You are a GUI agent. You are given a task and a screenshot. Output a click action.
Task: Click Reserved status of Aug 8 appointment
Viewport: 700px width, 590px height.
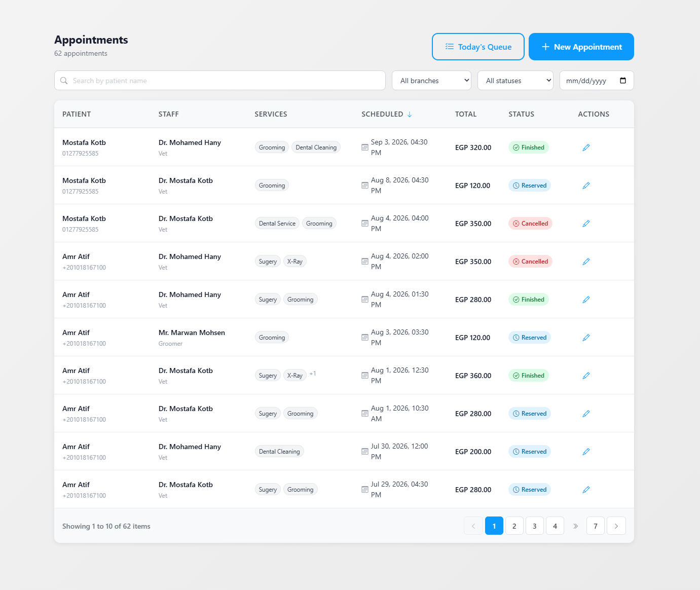pyautogui.click(x=530, y=186)
